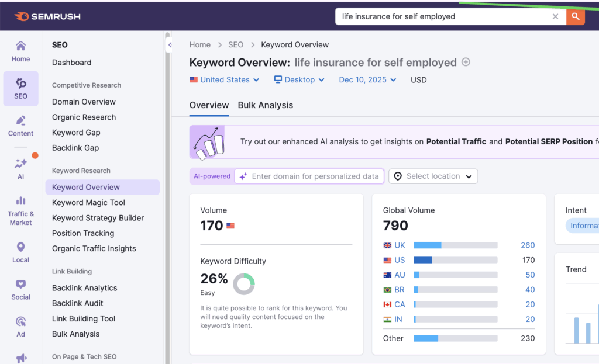Start the keyword search with magnifier button

pyautogui.click(x=576, y=16)
